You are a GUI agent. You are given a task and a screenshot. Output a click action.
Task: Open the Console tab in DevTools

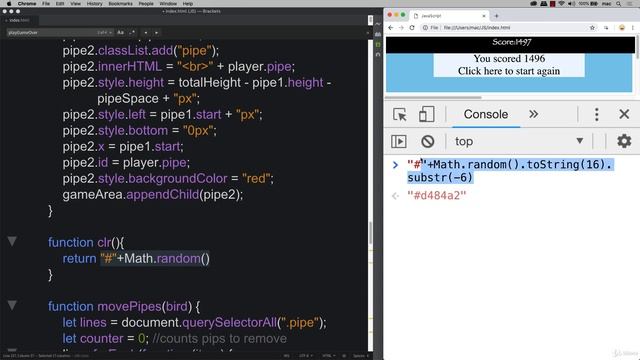pos(486,114)
